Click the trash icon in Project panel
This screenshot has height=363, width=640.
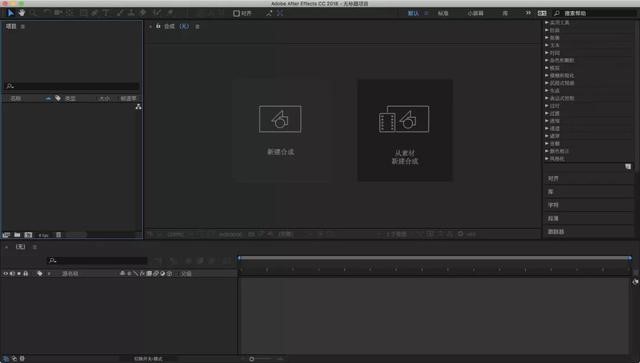point(58,235)
